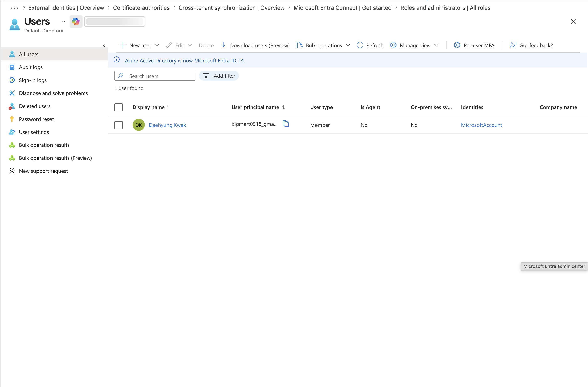Go to External Identities | Overview breadcrumb
Screen dimensions: 588x387
[x=66, y=8]
